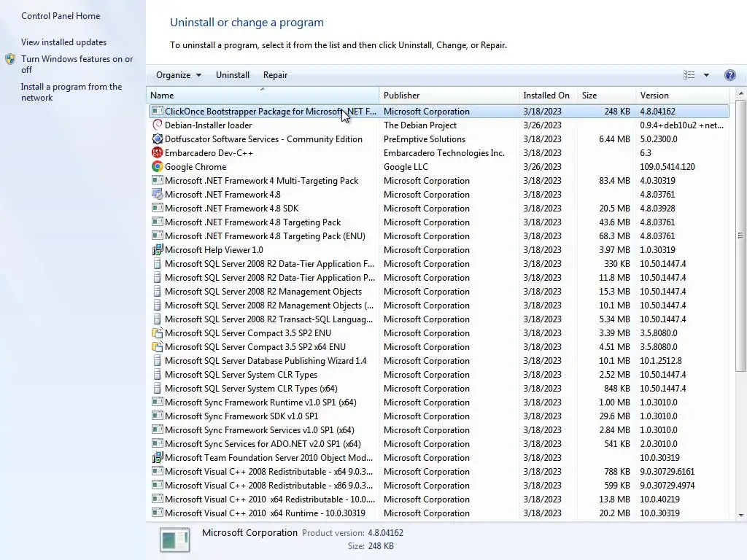Click Visual C++ 2008 Redistributable x64 icon
Image resolution: width=747 pixels, height=560 pixels.
pyautogui.click(x=158, y=472)
